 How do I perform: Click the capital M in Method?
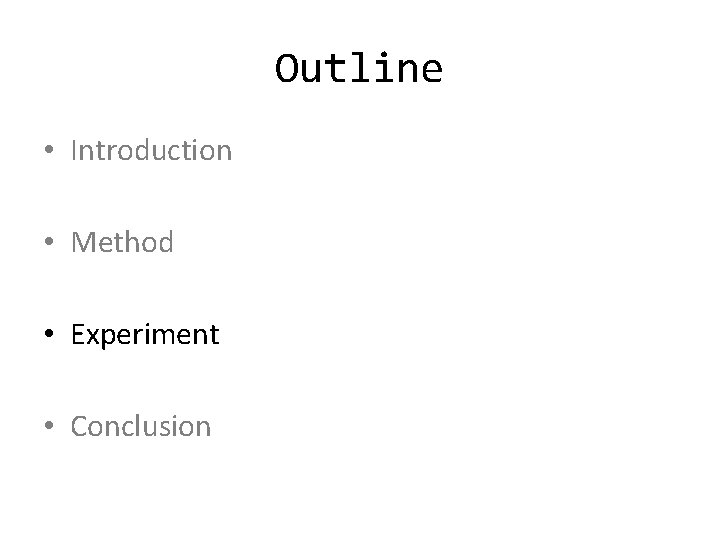click(x=83, y=242)
